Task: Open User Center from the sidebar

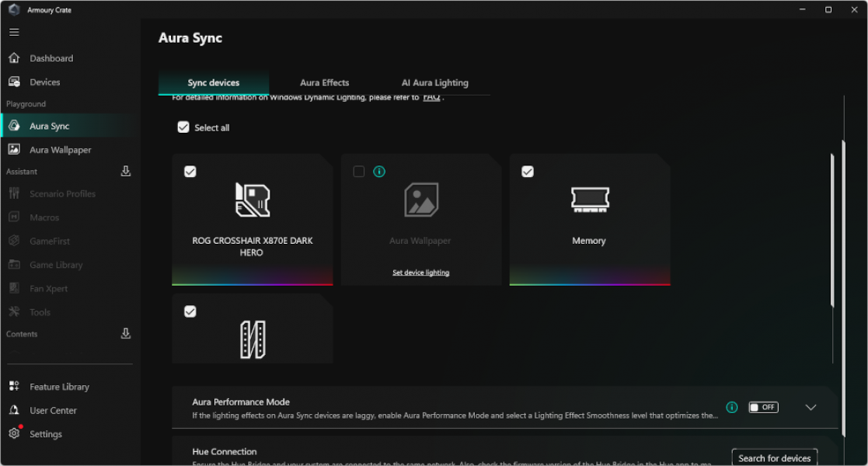Action: click(70, 411)
